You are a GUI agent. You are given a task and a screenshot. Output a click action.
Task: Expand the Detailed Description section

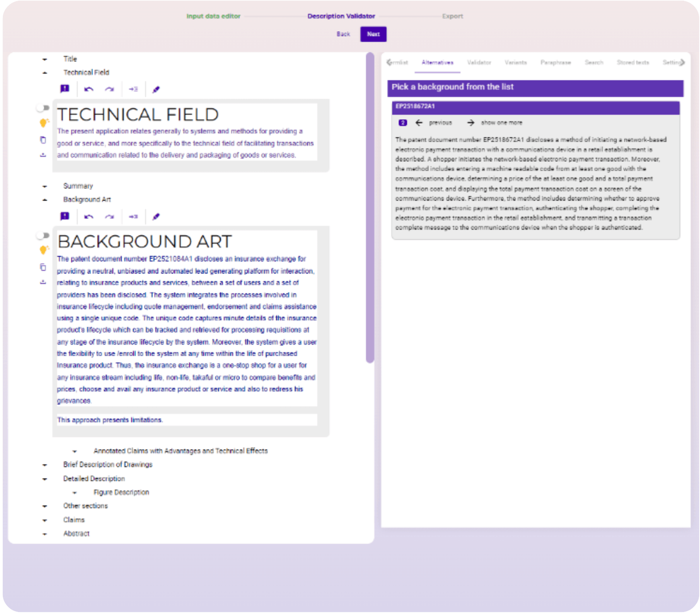tap(45, 479)
